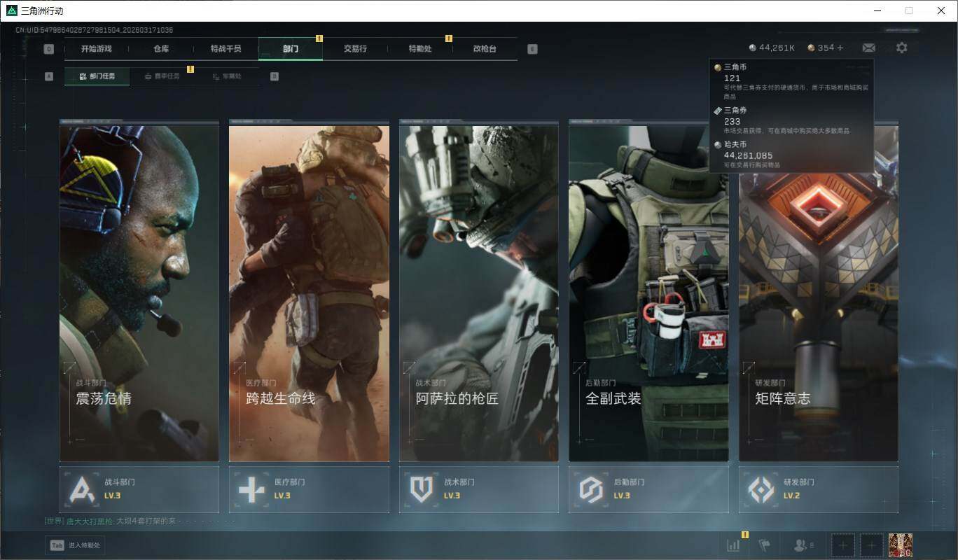This screenshot has height=560, width=958.
Task: Click the world chat message from 唐大大打黑枪
Action: click(x=111, y=521)
